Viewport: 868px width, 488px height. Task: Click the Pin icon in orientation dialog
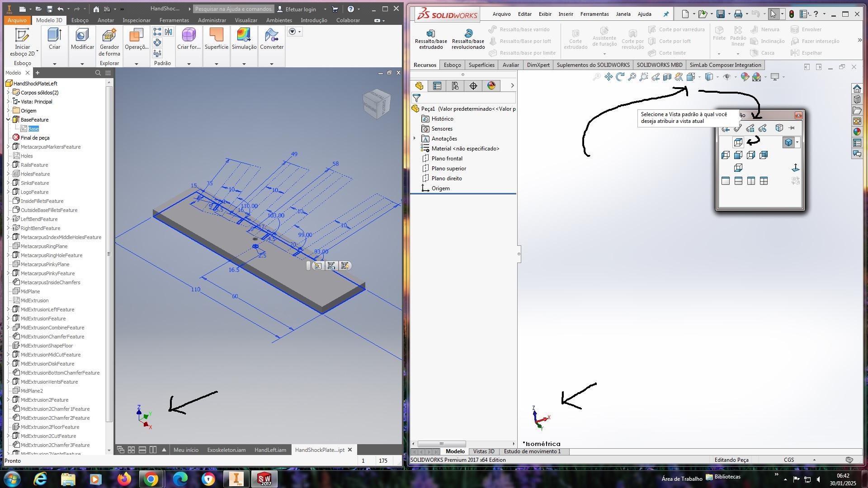(791, 128)
